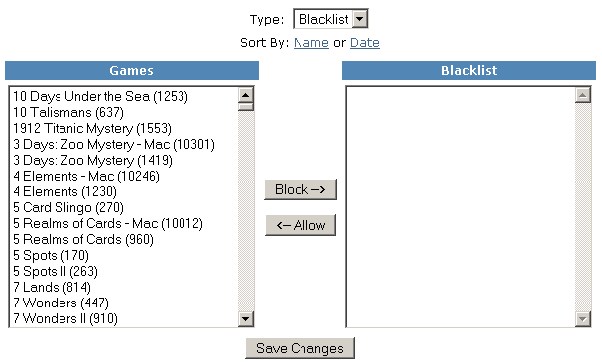This screenshot has width=602, height=364.
Task: Click the Games list scrollbar thumb
Action: click(x=245, y=106)
